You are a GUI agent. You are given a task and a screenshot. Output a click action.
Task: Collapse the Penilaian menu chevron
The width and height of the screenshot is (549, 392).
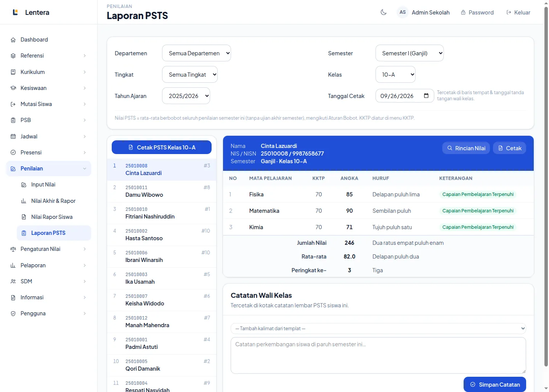[x=85, y=169]
